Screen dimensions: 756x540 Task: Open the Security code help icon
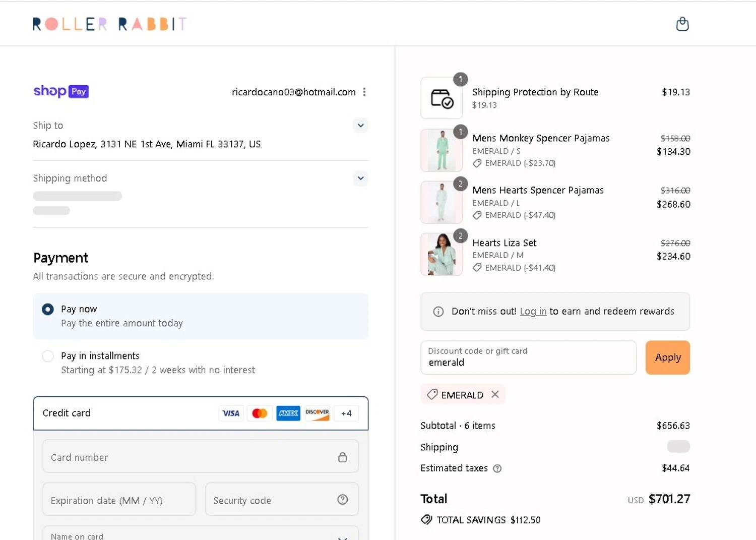tap(343, 500)
